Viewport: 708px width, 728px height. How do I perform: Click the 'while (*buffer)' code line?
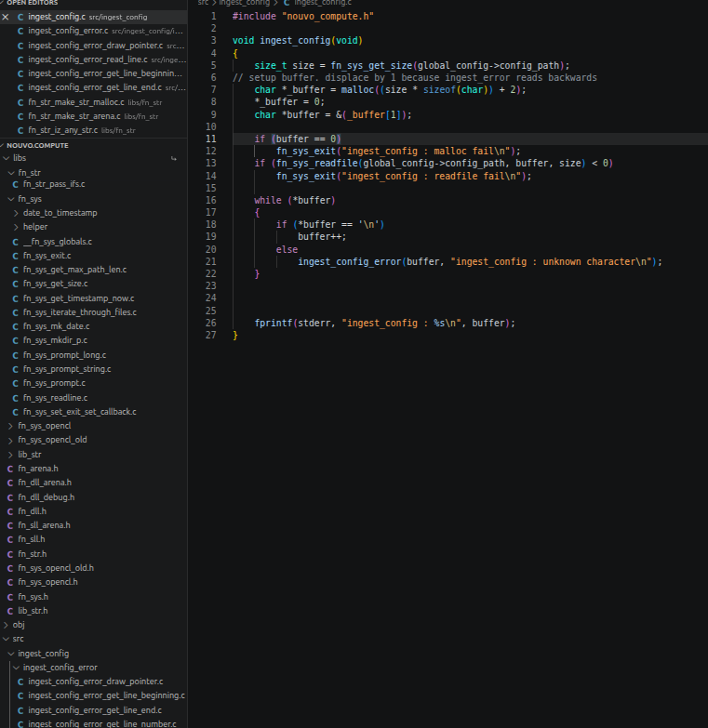click(295, 200)
